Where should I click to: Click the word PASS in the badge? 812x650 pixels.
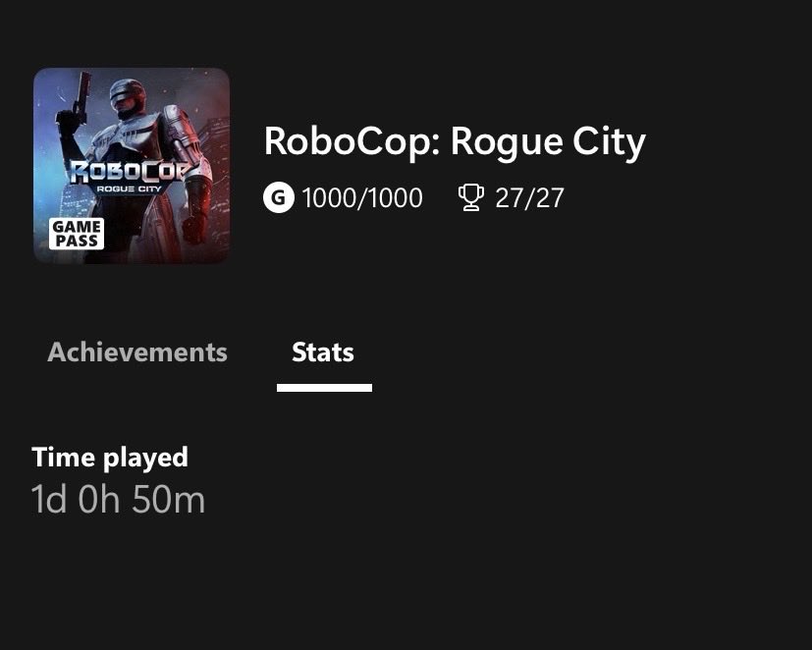pyautogui.click(x=77, y=241)
